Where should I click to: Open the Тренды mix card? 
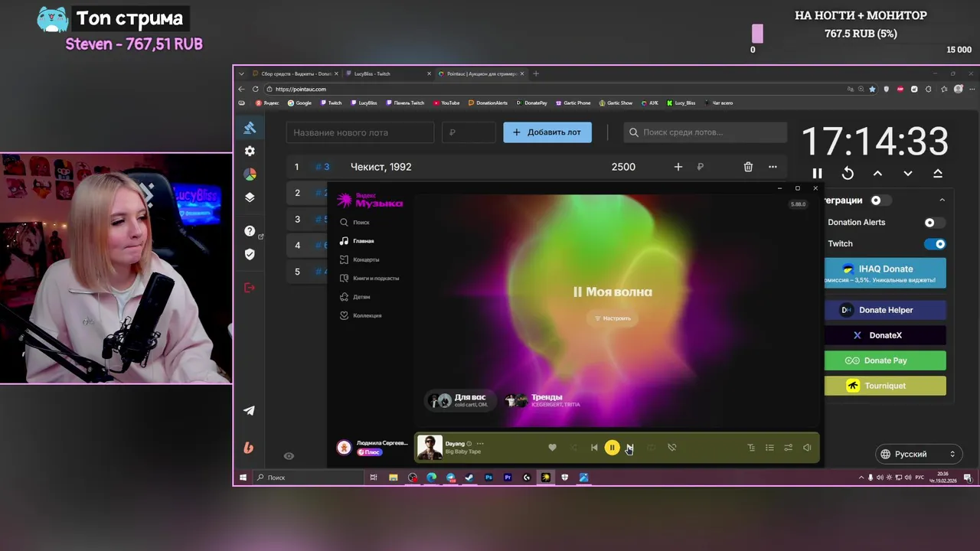542,400
